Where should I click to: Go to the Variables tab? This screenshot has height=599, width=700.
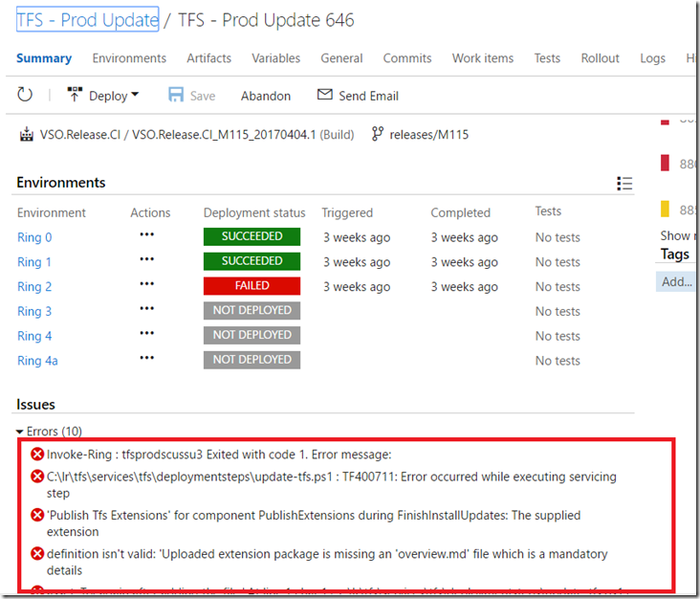(276, 58)
